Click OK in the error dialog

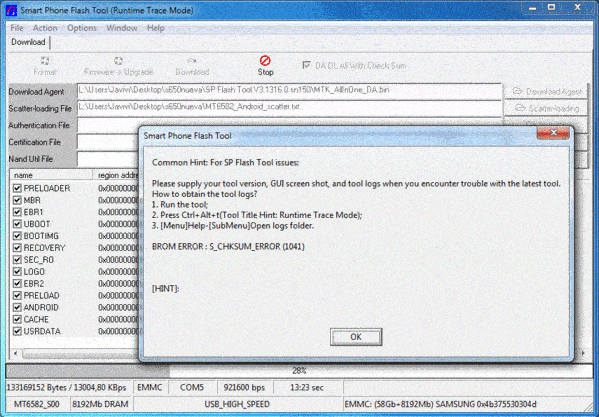(x=356, y=337)
